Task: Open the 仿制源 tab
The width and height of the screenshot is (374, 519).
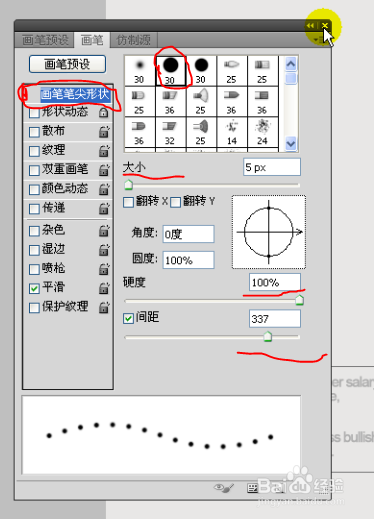Action: (x=133, y=40)
